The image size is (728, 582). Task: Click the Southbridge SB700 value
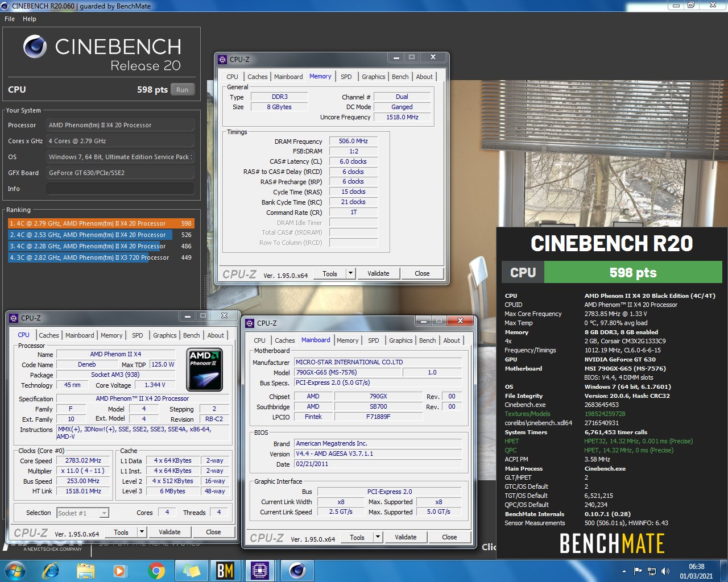point(378,406)
